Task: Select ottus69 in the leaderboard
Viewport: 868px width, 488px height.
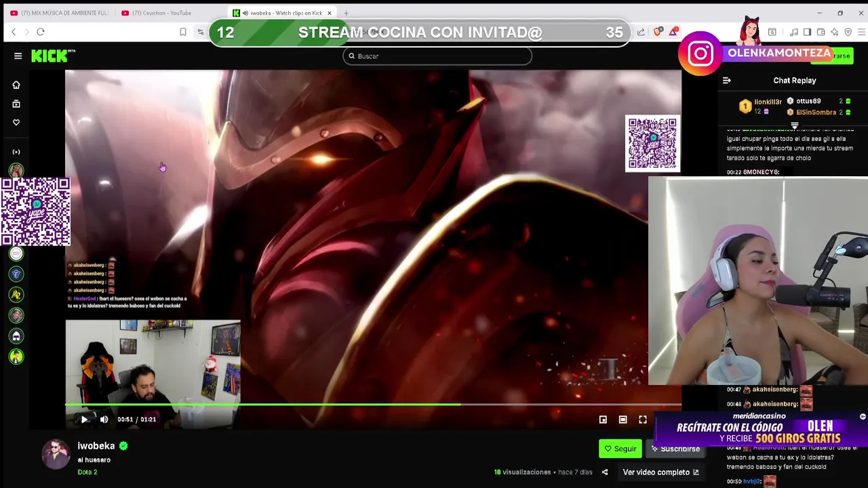Action: point(808,101)
